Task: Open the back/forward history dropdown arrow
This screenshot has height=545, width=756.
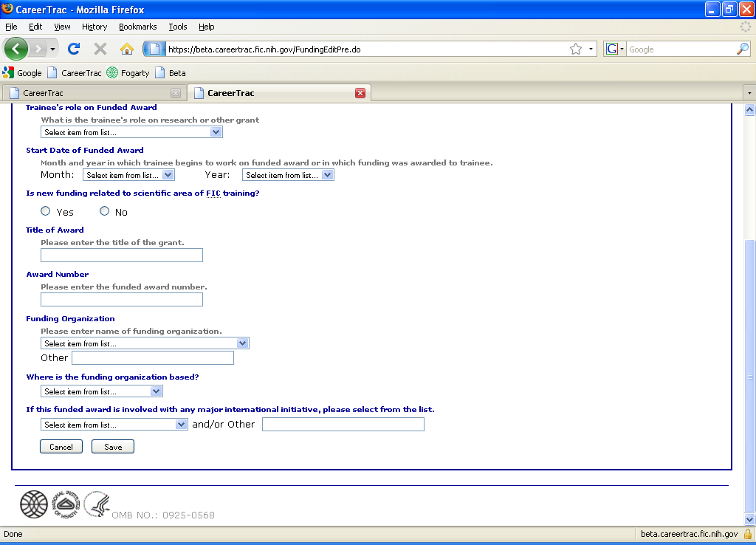Action: [x=52, y=49]
